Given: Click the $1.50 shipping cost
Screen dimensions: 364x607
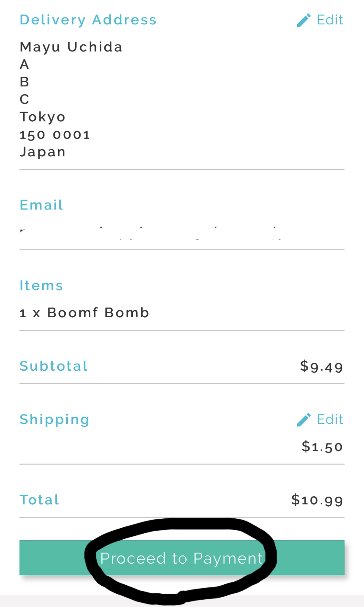Looking at the screenshot, I should pyautogui.click(x=322, y=447).
